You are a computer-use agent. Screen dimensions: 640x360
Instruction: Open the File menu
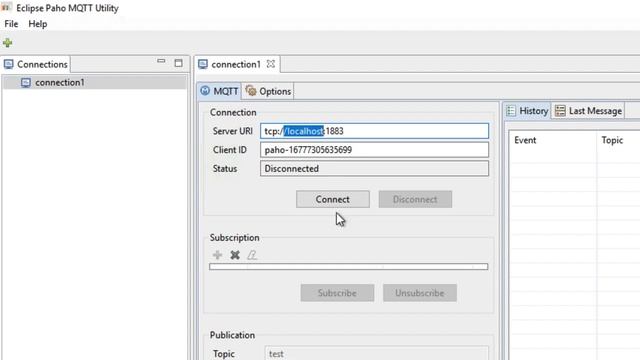pyautogui.click(x=11, y=24)
